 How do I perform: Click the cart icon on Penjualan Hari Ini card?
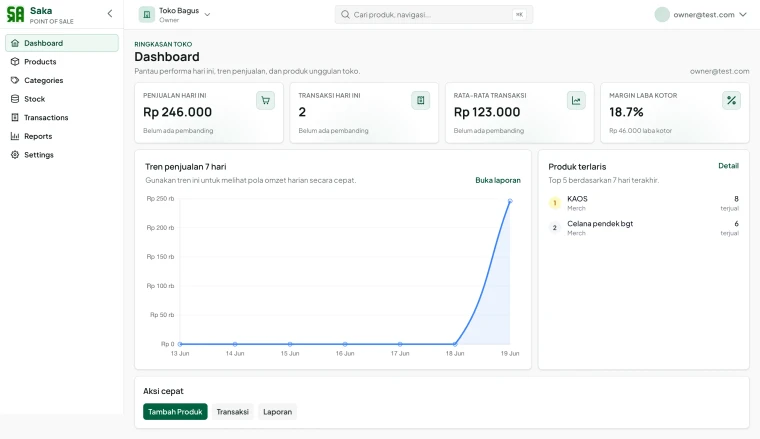point(266,100)
